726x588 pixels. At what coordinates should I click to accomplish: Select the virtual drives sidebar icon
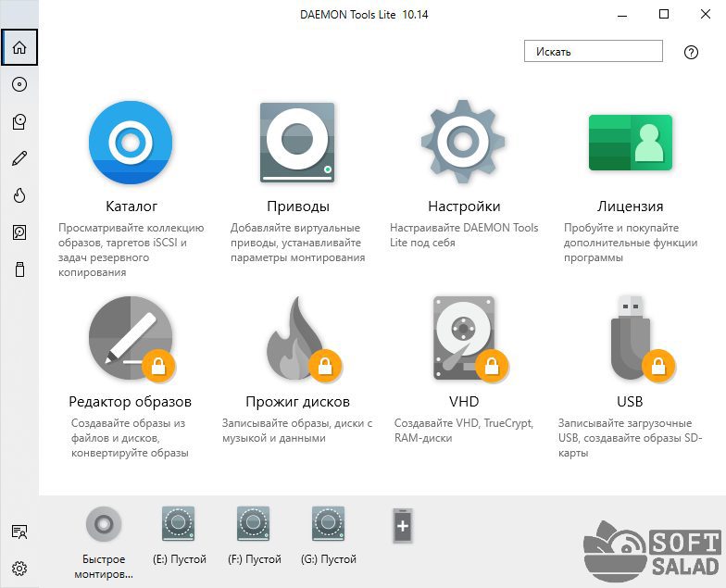coord(19,122)
